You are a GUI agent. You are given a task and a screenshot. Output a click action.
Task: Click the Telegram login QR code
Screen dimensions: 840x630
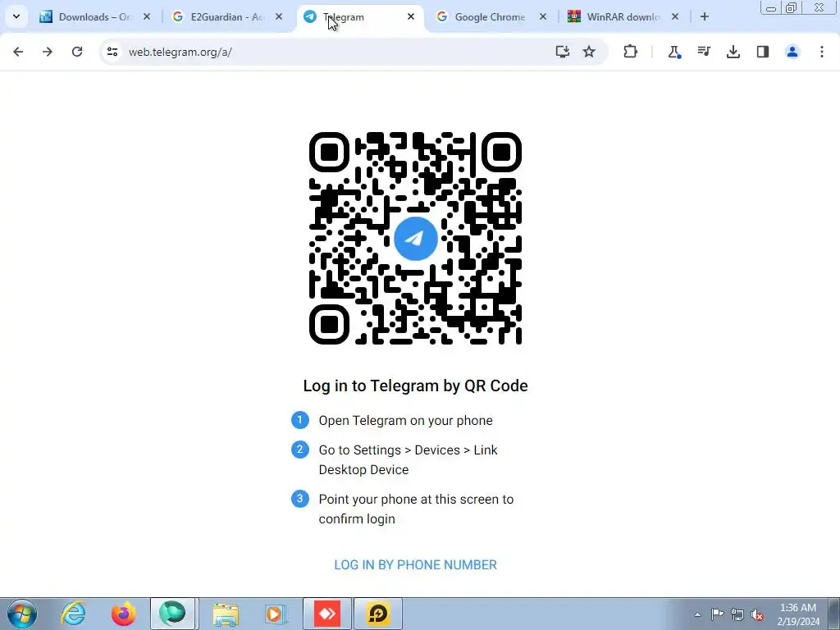416,239
